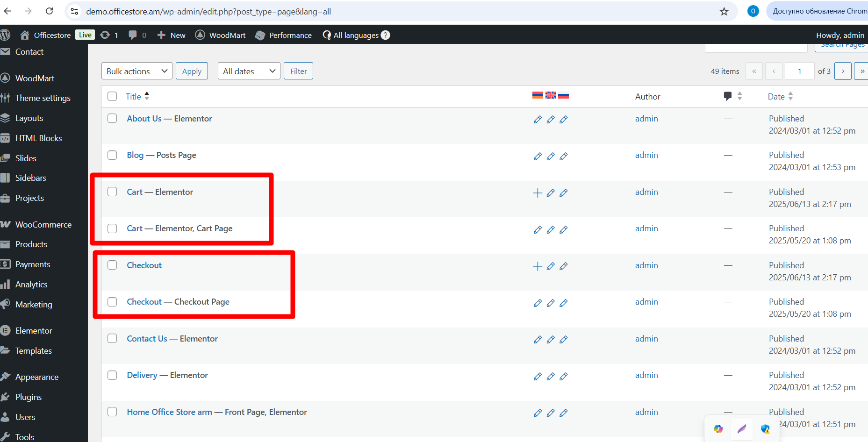
Task: Click the browser back arrow
Action: tap(7, 11)
